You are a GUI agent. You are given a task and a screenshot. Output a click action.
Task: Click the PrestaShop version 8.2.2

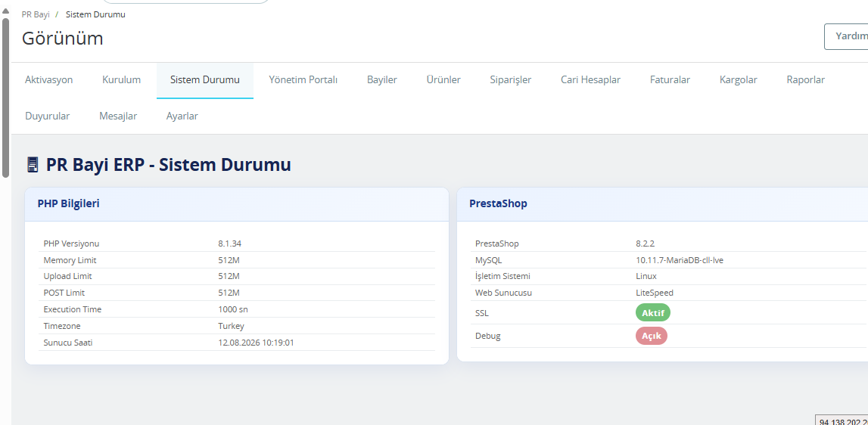click(645, 244)
